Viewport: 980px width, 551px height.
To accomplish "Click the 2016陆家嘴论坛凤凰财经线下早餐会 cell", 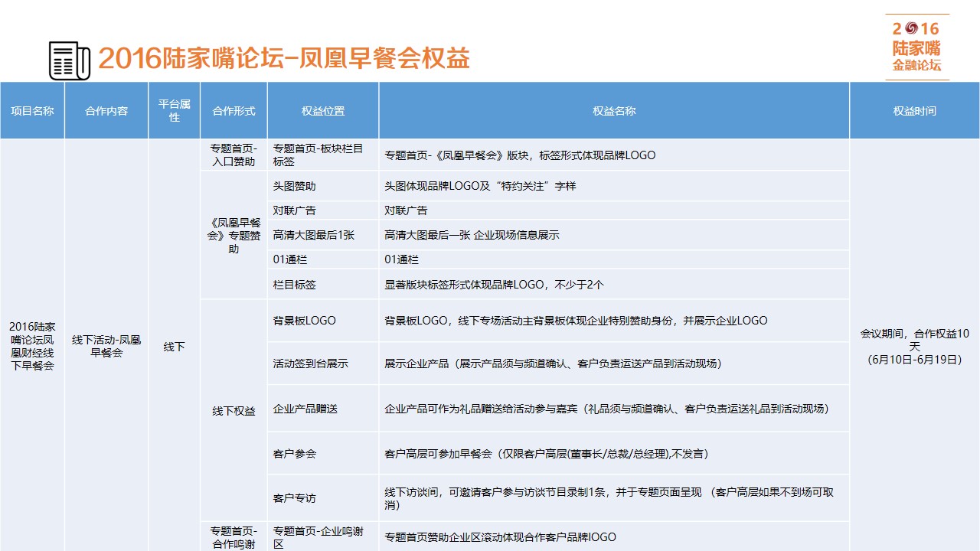I will pos(32,346).
